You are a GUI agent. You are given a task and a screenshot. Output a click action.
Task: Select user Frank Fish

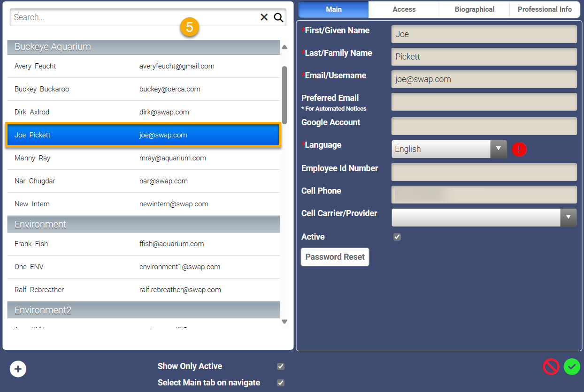(144, 244)
